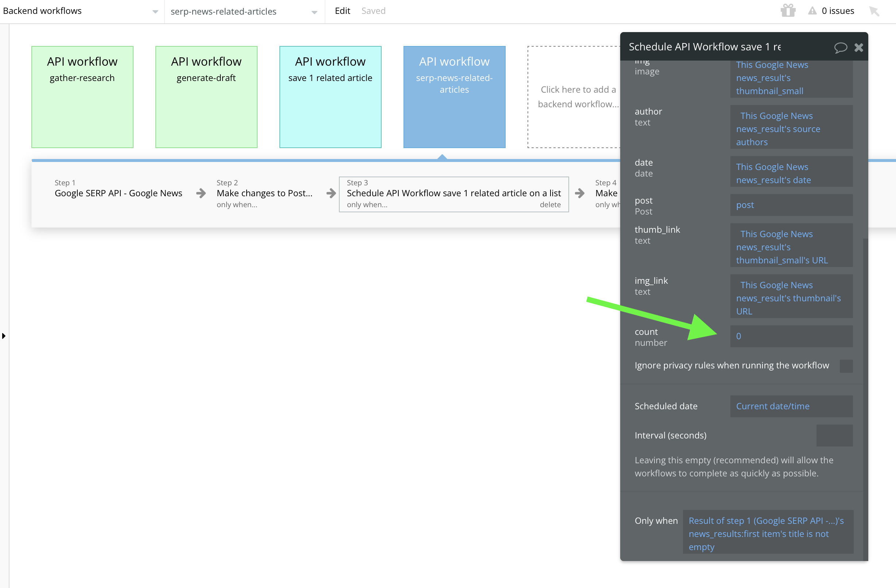Select the save 1 related article workflow
Image resolution: width=896 pixels, height=588 pixels.
330,97
